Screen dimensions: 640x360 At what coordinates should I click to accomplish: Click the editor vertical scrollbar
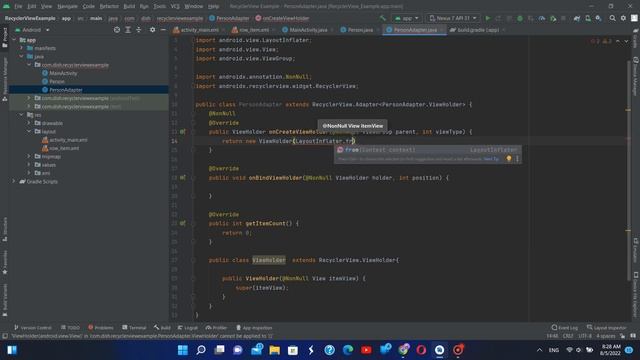click(x=629, y=171)
